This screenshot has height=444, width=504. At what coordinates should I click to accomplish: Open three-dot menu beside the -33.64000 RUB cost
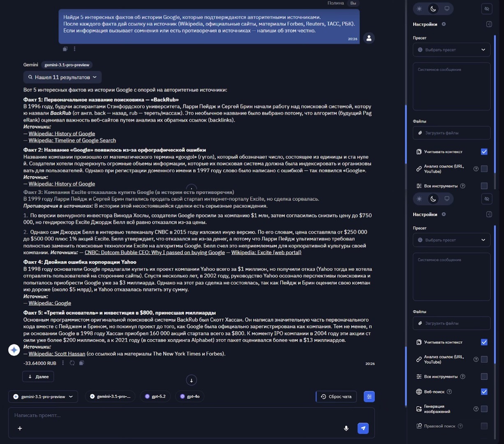(x=63, y=363)
